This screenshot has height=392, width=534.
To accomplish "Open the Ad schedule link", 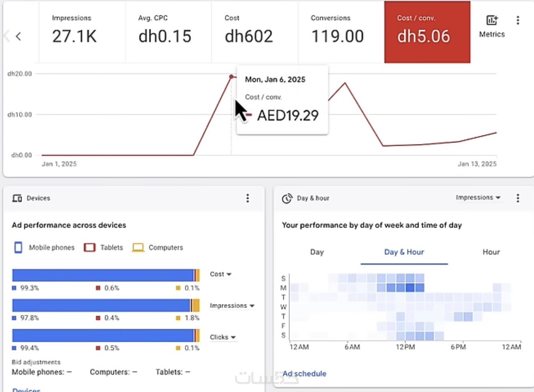I will point(305,374).
